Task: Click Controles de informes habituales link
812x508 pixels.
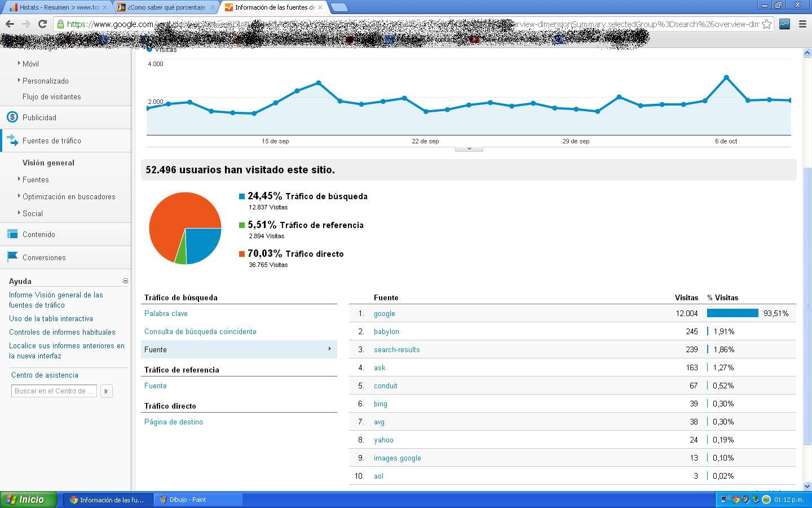Action: click(x=62, y=332)
